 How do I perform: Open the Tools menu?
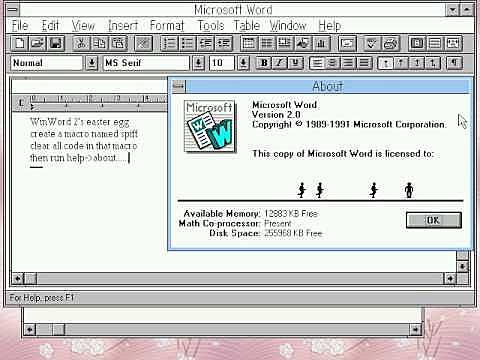click(211, 26)
